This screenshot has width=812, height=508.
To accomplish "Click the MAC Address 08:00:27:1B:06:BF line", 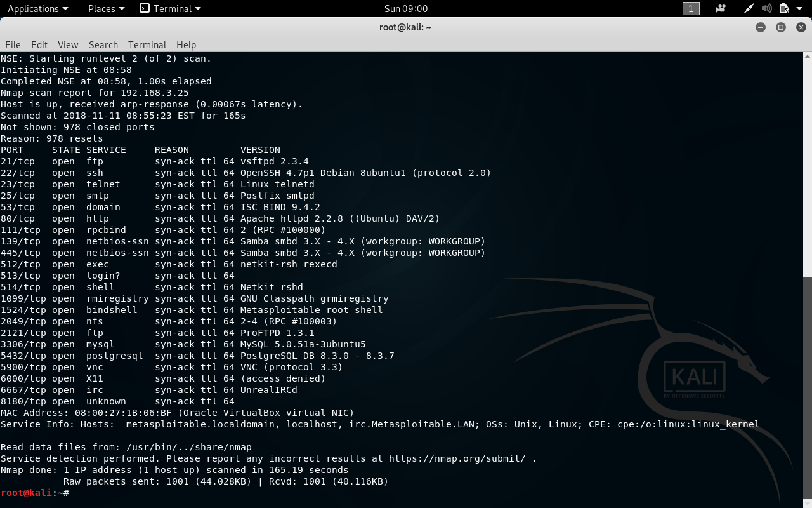I will [178, 413].
